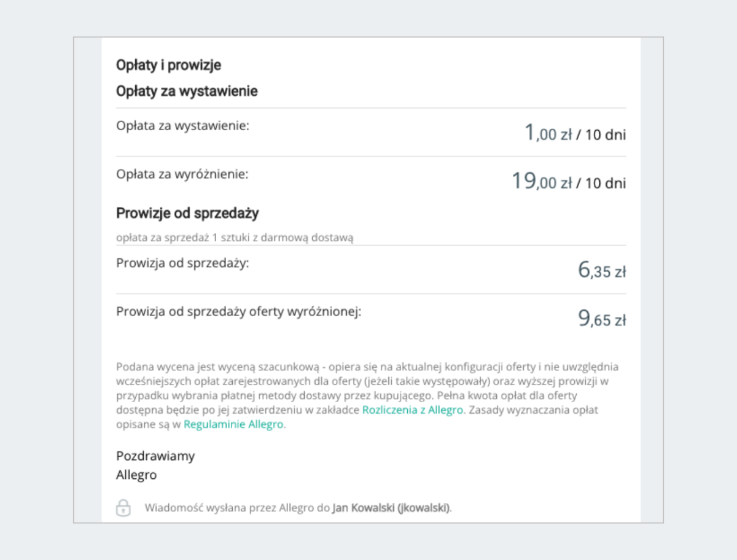
Task: Select the "Opłata za wyróżnienie:" row label
Action: point(182,174)
